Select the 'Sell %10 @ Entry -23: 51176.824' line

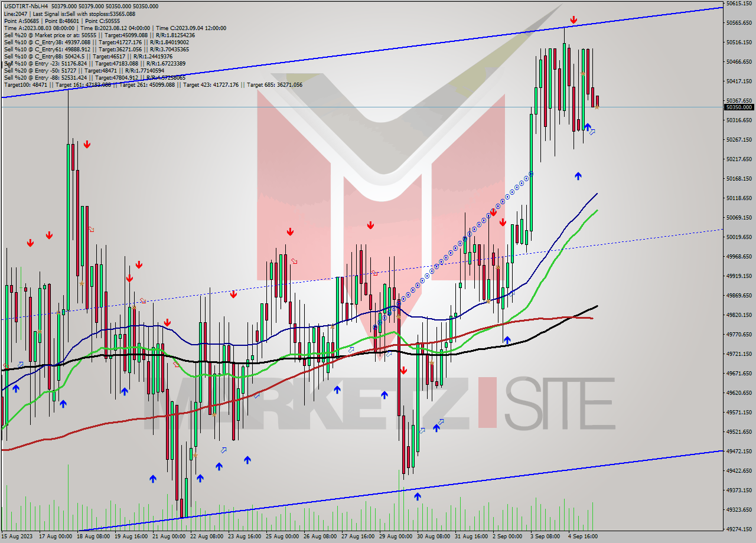coord(95,64)
